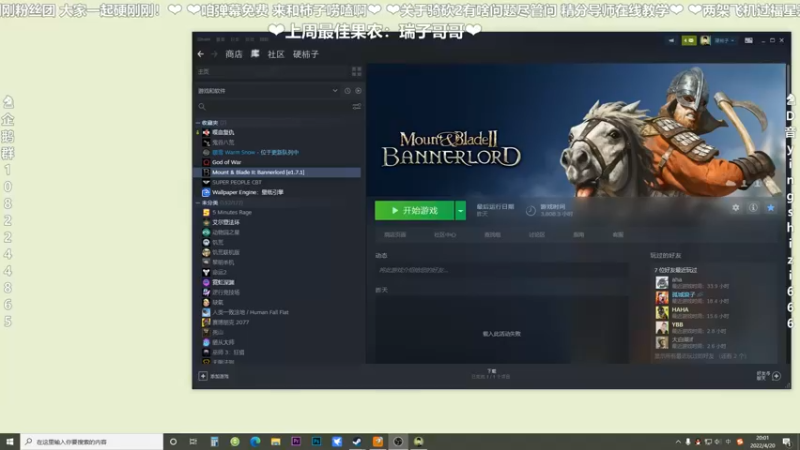Click the profile avatar in title bar
The height and width of the screenshot is (450, 800).
tap(705, 40)
